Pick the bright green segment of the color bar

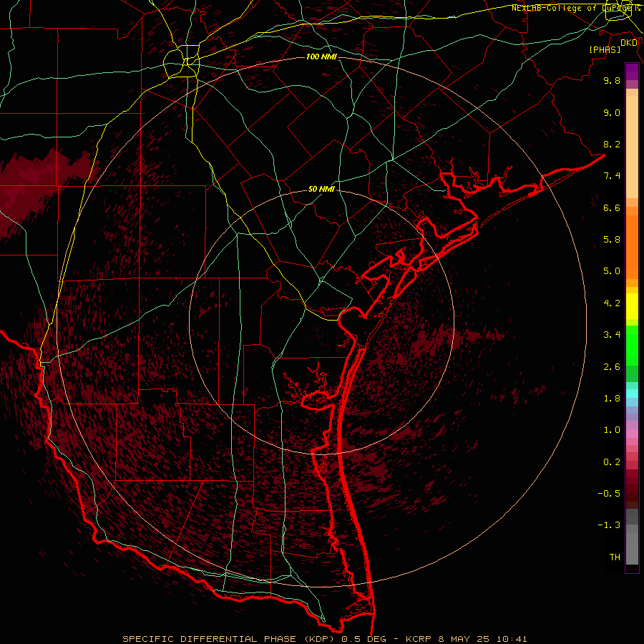(632, 345)
